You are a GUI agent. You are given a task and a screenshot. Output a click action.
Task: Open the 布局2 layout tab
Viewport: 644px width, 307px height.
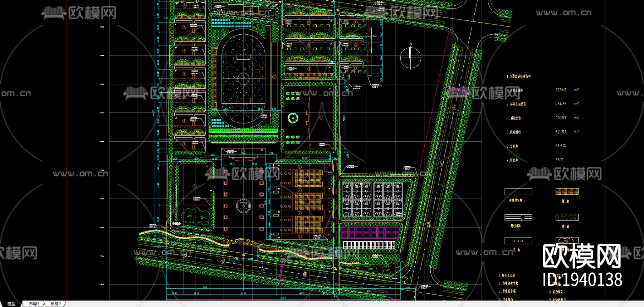point(55,304)
